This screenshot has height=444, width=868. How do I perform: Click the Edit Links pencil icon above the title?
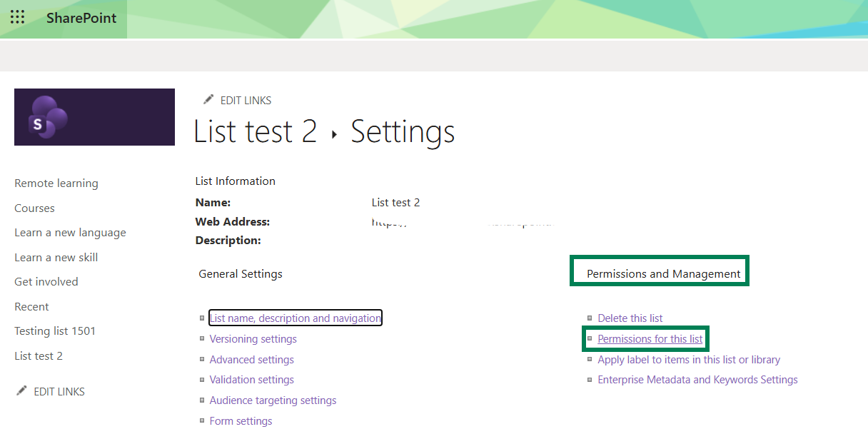pos(208,100)
